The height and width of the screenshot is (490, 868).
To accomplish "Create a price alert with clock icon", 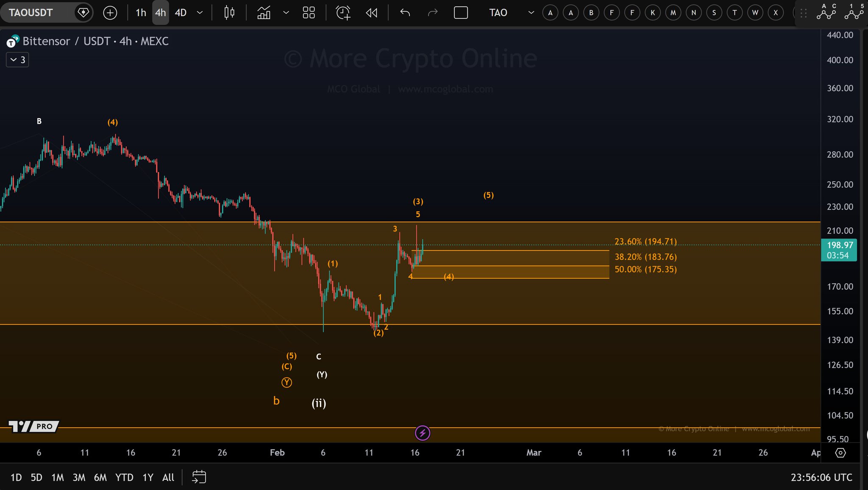I will coord(343,13).
